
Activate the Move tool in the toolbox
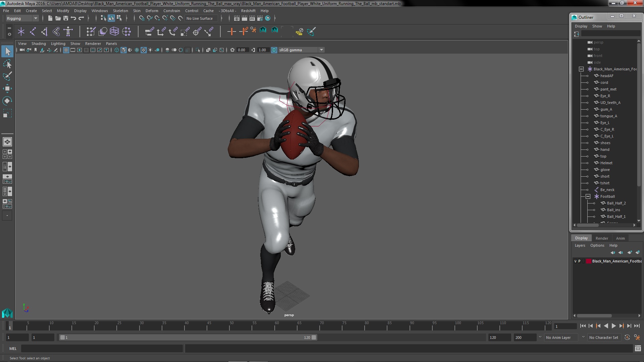coord(7,88)
